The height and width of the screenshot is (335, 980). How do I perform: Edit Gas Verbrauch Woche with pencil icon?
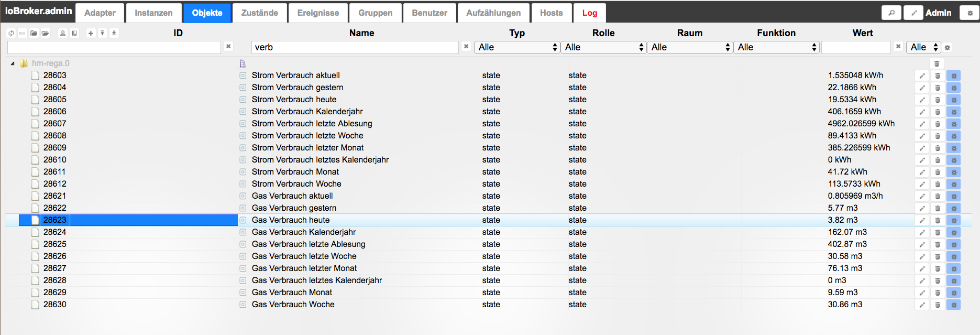[x=922, y=305]
